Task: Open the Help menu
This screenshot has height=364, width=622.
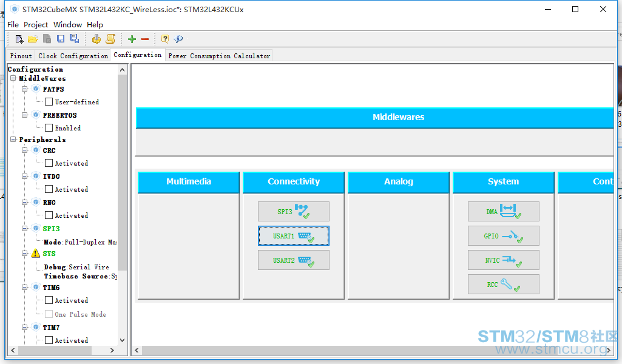Action: click(x=95, y=25)
